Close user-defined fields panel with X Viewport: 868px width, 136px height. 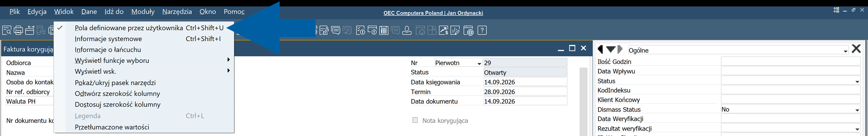(856, 49)
